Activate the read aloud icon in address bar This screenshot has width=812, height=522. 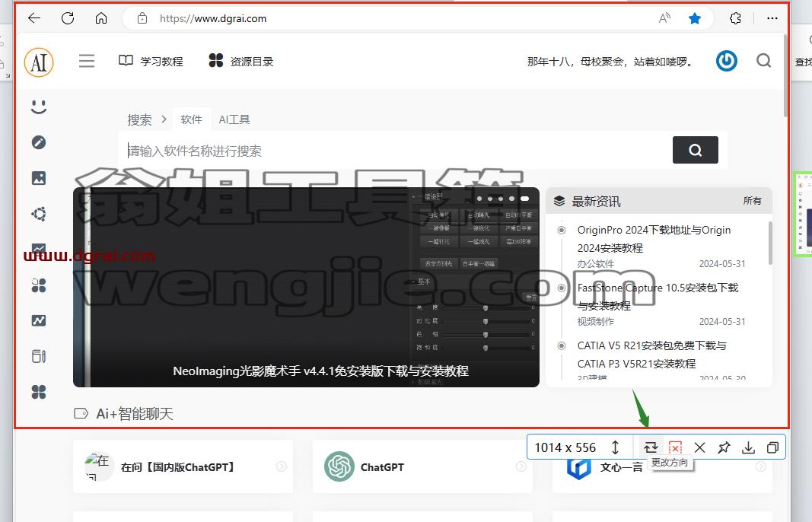[x=664, y=18]
